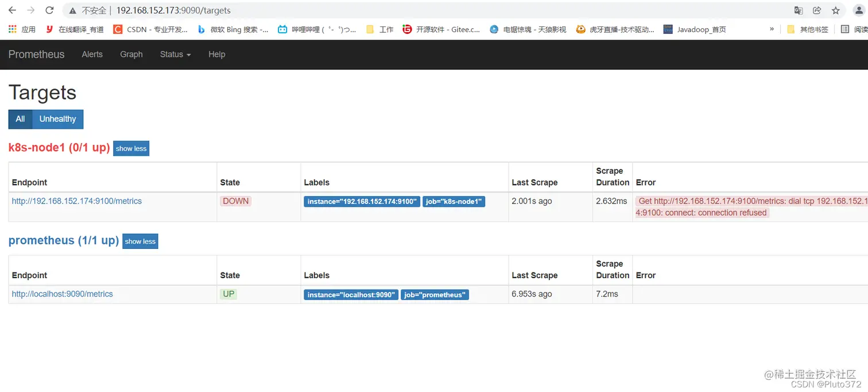Viewport: 868px width, 392px height.
Task: Expand the Status dropdown menu
Action: pos(175,54)
